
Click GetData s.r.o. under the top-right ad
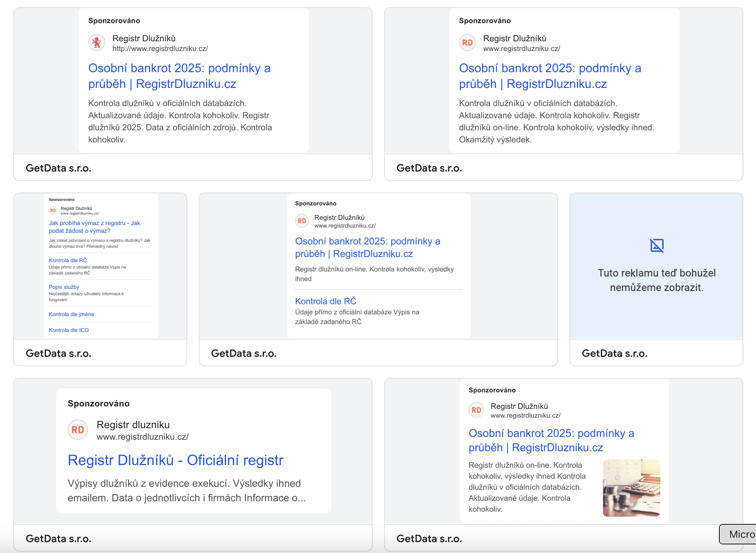click(429, 168)
